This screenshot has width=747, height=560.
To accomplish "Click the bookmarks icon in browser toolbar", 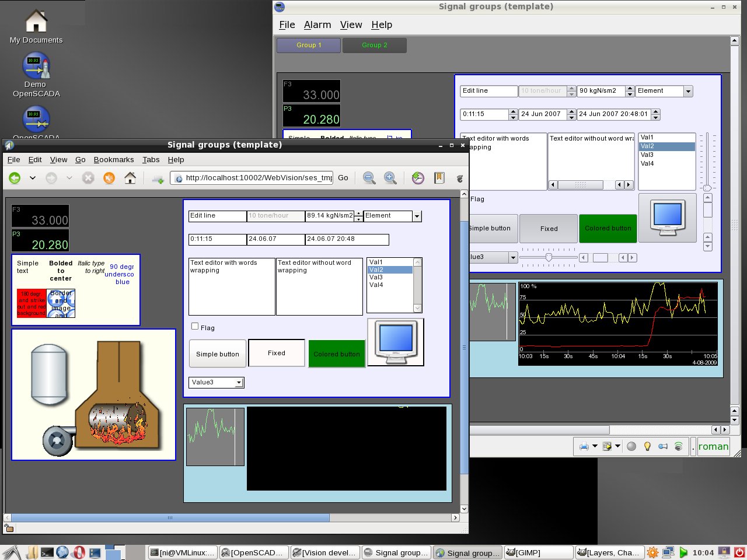I will tap(439, 178).
